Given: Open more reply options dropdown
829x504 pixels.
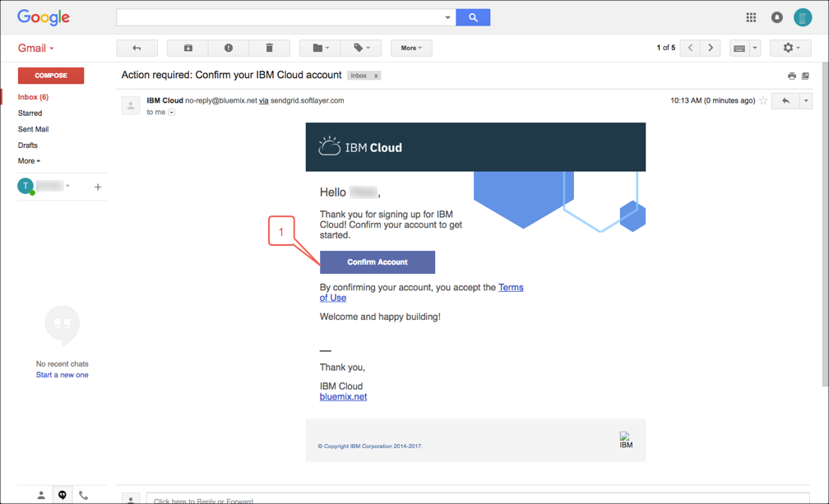Looking at the screenshot, I should 806,101.
